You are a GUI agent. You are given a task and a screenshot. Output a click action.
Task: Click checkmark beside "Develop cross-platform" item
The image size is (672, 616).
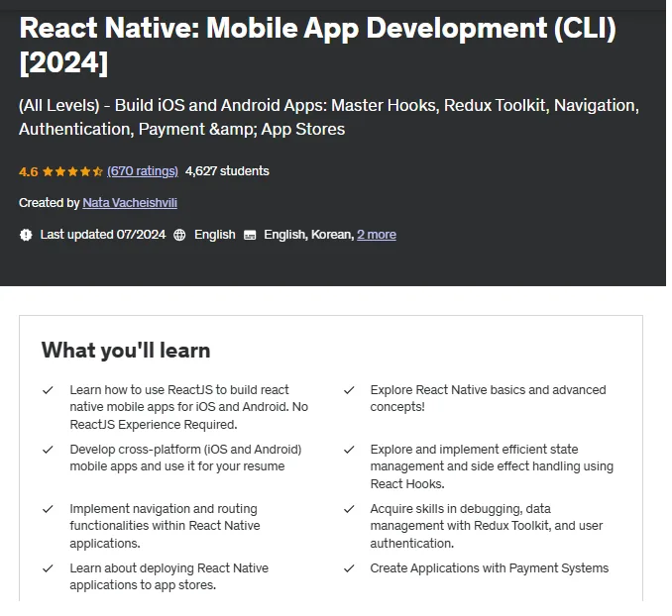tap(48, 450)
